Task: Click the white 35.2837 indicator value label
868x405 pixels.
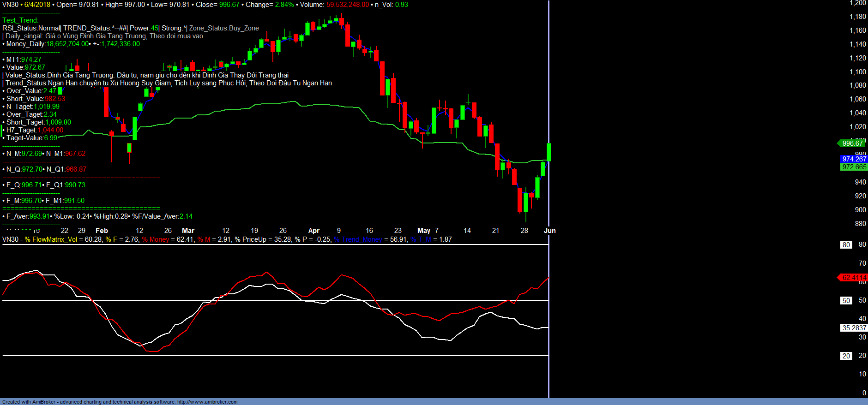Action: click(x=854, y=328)
